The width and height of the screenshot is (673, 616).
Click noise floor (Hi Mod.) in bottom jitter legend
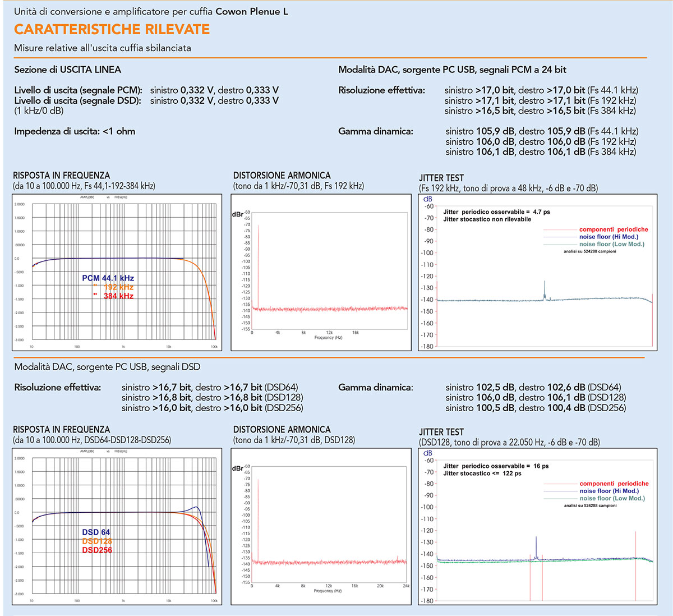pyautogui.click(x=609, y=491)
